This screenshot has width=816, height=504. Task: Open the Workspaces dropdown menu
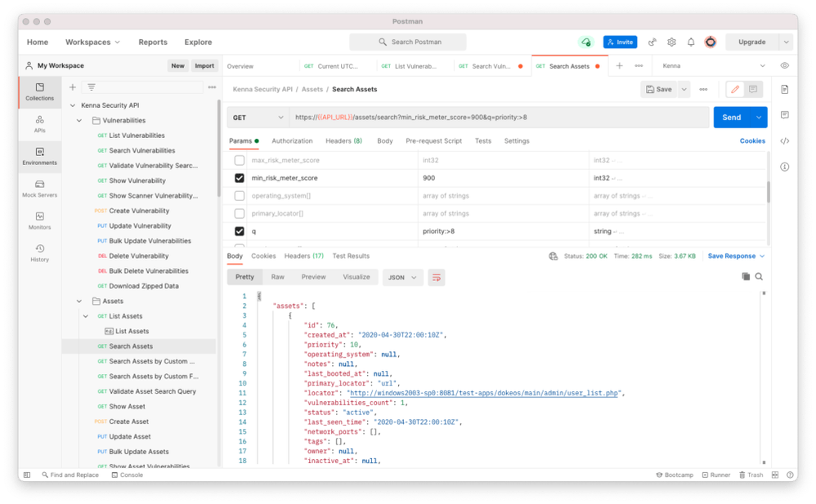click(92, 42)
